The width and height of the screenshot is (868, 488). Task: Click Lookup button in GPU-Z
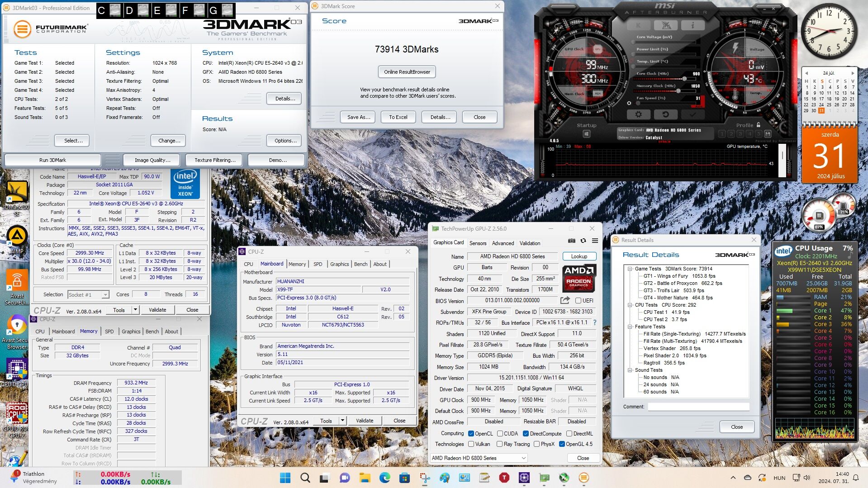[579, 256]
